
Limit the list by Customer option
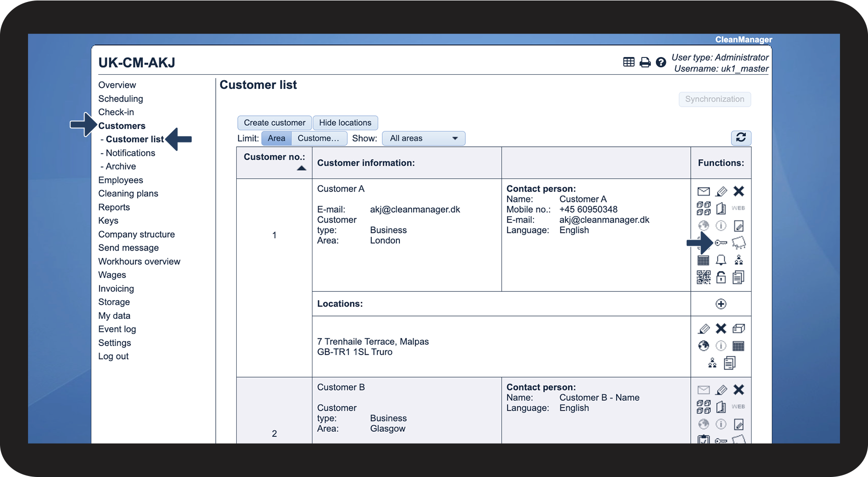point(319,138)
